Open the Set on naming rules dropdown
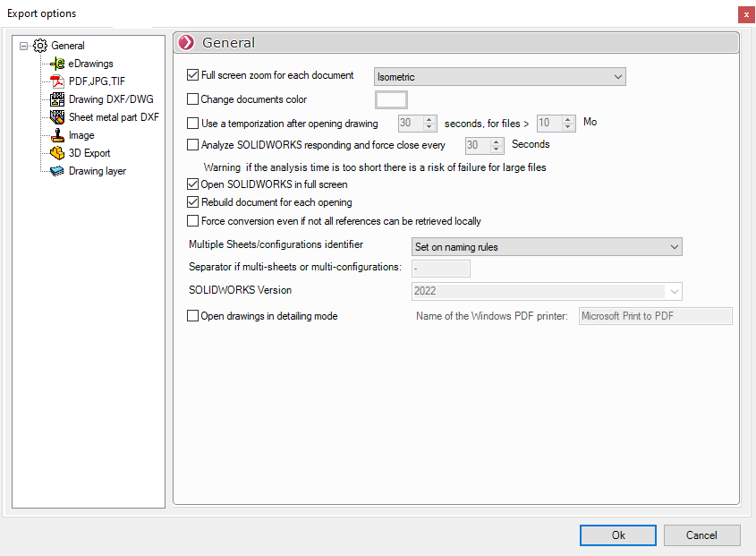 [x=546, y=246]
